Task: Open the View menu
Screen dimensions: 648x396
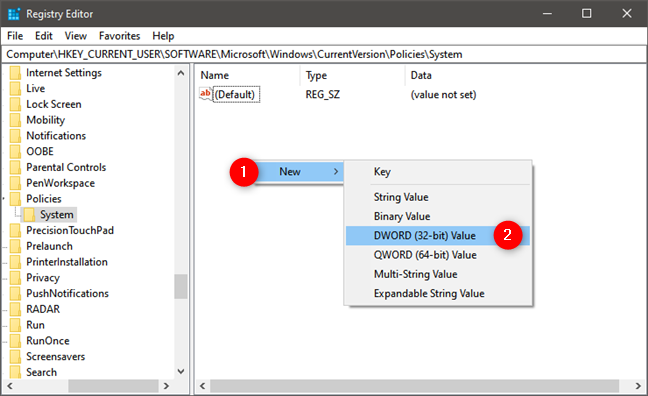Action: coord(76,36)
